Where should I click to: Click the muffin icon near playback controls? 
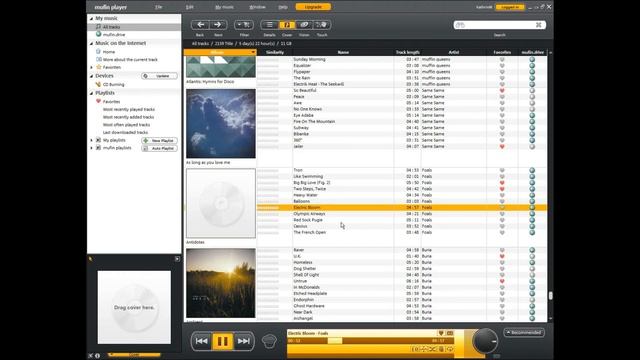pyautogui.click(x=269, y=341)
